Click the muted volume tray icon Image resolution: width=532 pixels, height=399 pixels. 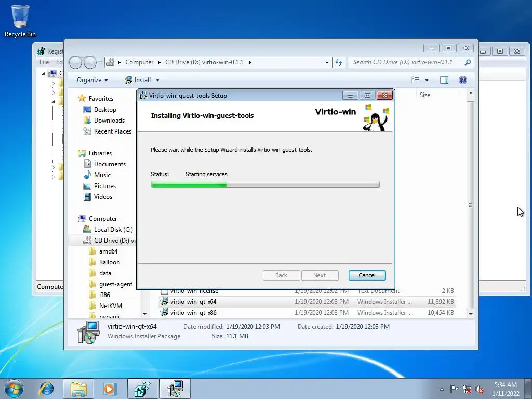click(x=480, y=389)
